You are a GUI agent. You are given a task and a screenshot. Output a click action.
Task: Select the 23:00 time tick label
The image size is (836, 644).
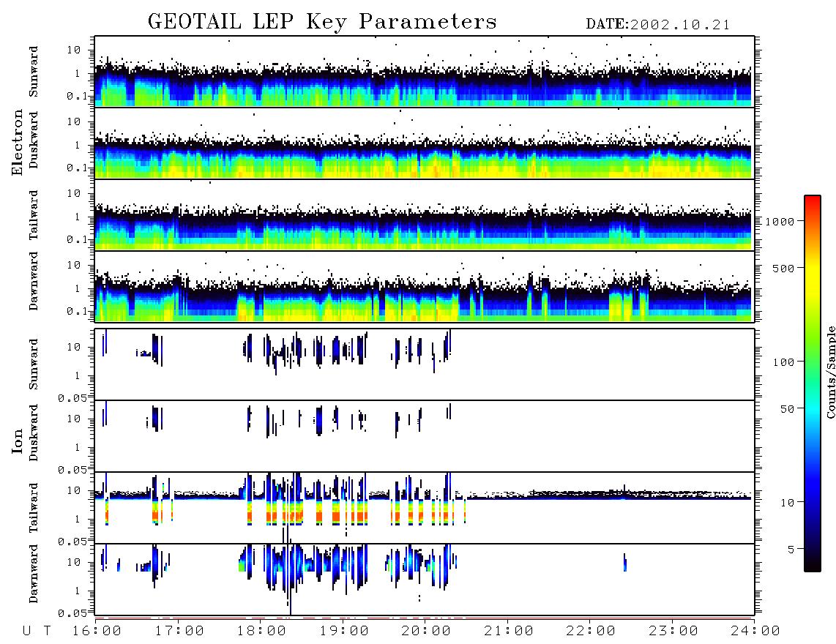point(673,632)
